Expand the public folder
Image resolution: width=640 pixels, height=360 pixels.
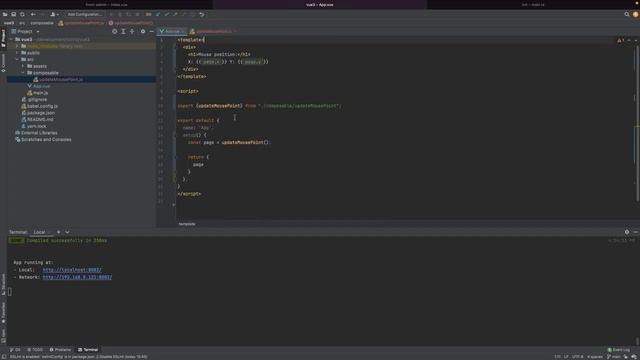click(x=17, y=53)
